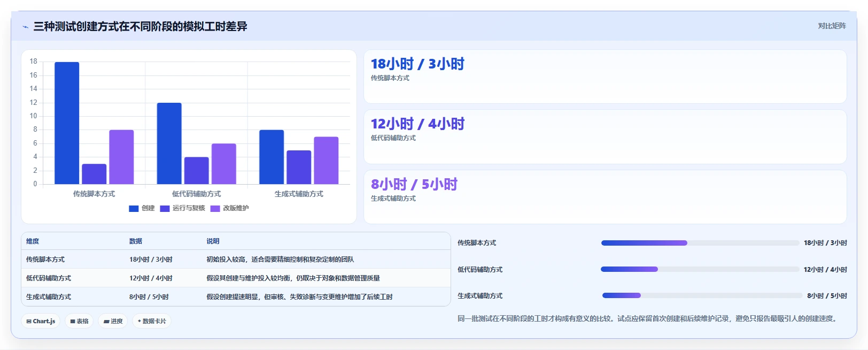The width and height of the screenshot is (868, 350).
Task: Click the 改版维护 bar for 传统脚本方式
Action: (121, 157)
